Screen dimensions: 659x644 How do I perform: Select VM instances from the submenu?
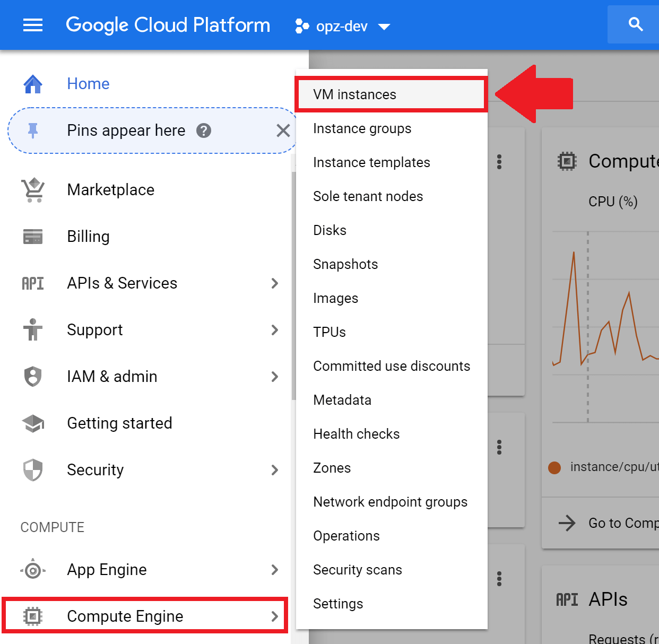tap(392, 94)
